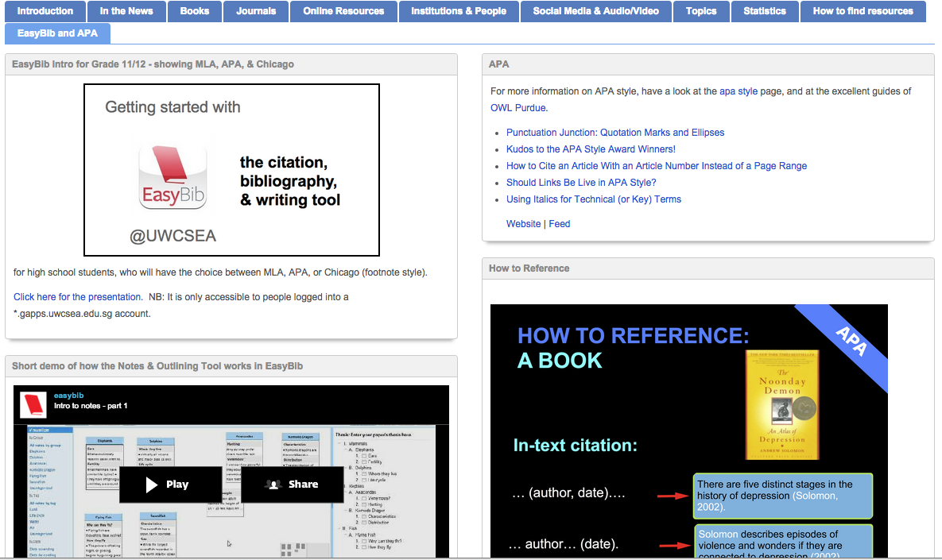The width and height of the screenshot is (942, 560).
Task: Visit the OWL Purdue link
Action: [x=518, y=108]
